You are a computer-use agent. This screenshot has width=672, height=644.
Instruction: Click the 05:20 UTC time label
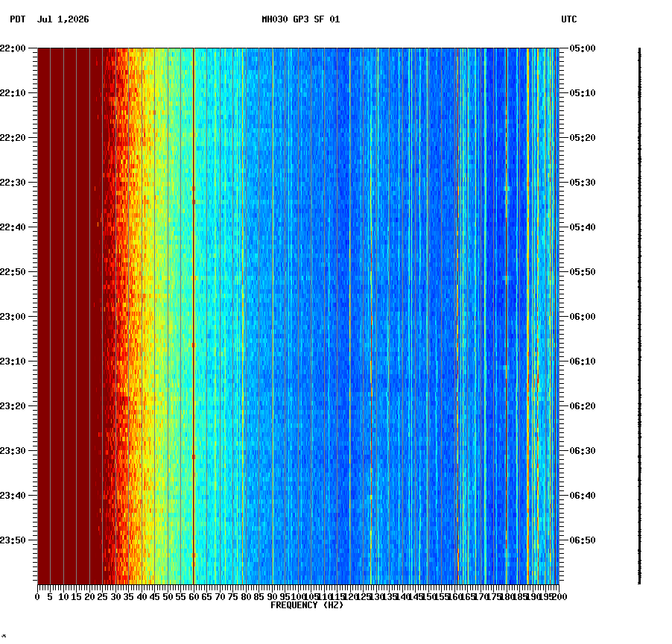tap(583, 138)
